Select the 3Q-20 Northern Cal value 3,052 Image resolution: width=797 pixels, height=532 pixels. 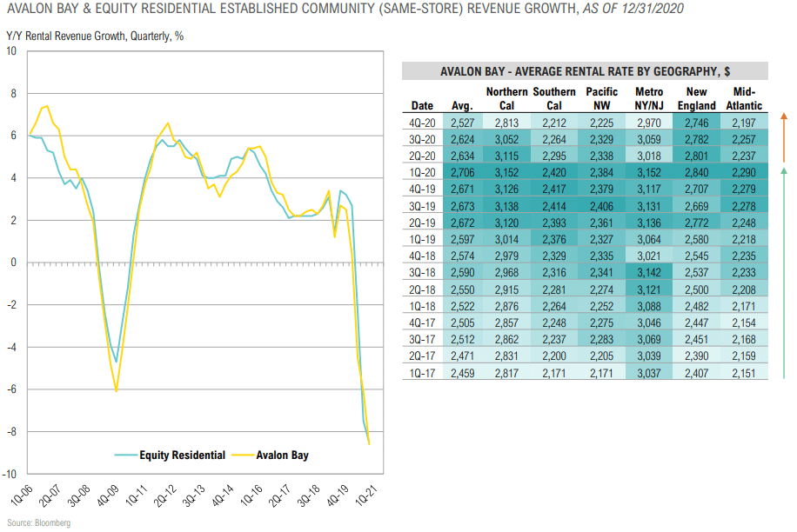(506, 140)
